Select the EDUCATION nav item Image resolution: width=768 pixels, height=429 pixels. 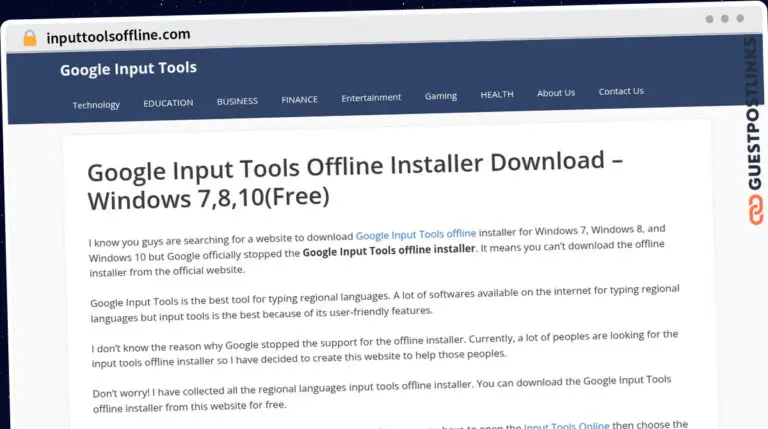click(168, 103)
